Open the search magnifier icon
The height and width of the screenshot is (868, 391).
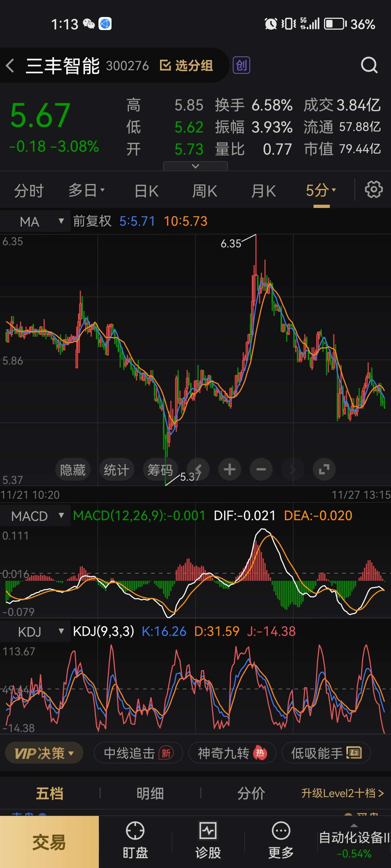pyautogui.click(x=369, y=65)
